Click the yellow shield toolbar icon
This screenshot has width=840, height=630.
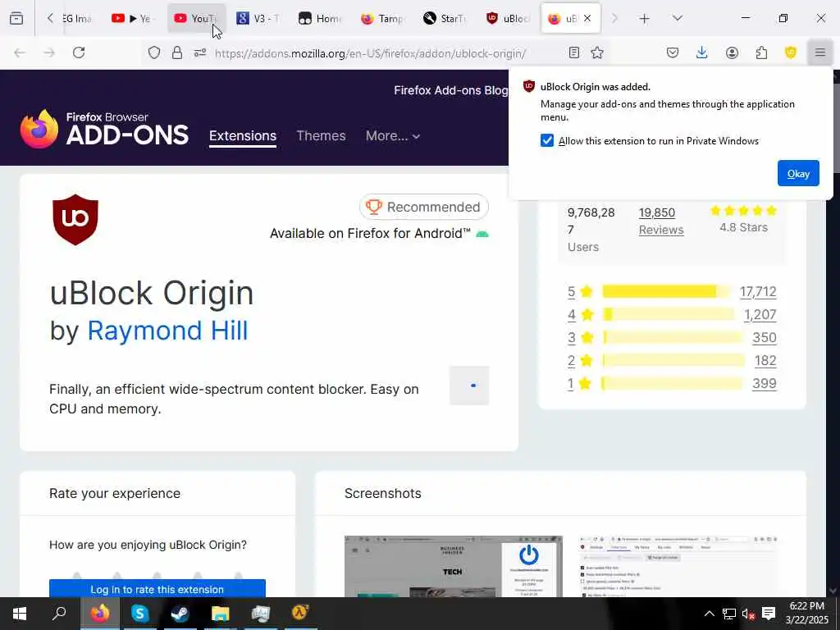pos(791,52)
